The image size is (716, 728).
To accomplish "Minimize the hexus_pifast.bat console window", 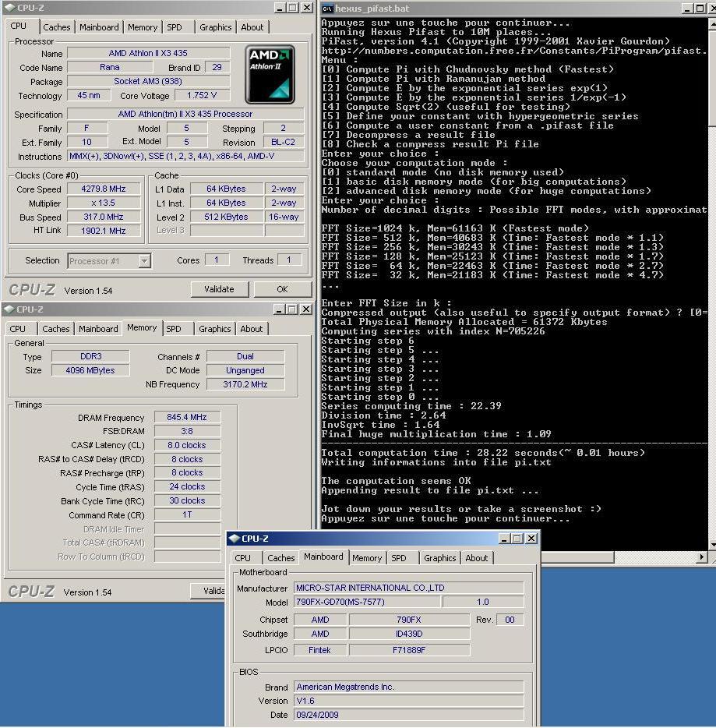I will (x=686, y=9).
